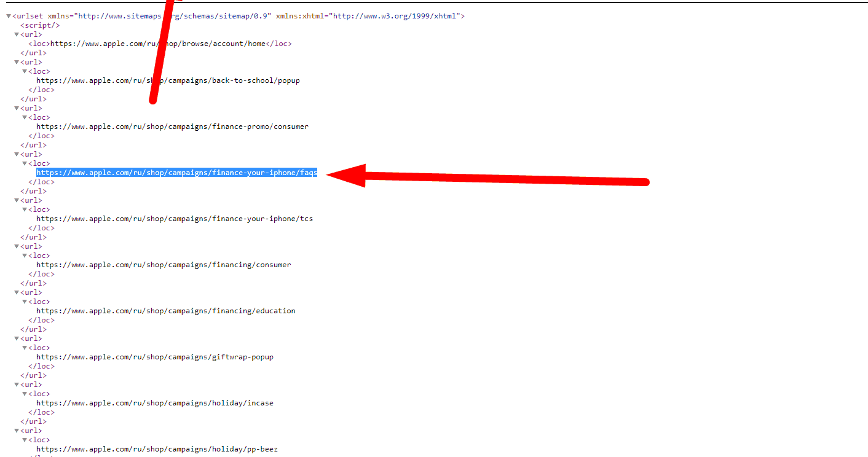Click the campaigns/back-to-school/popup URL text
The width and height of the screenshot is (868, 457).
pyautogui.click(x=168, y=80)
